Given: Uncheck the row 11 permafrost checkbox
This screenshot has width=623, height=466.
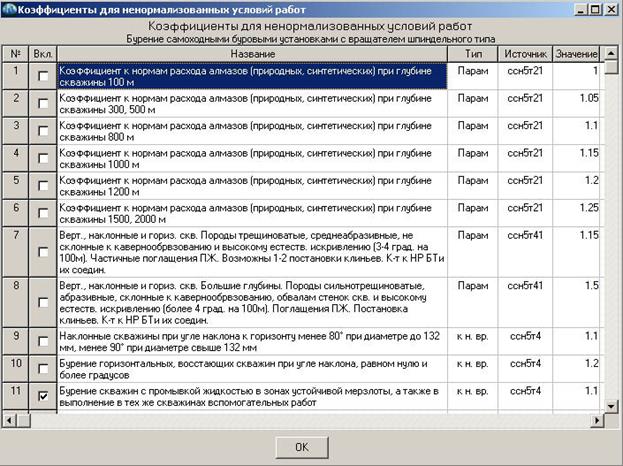Looking at the screenshot, I should click(x=43, y=396).
